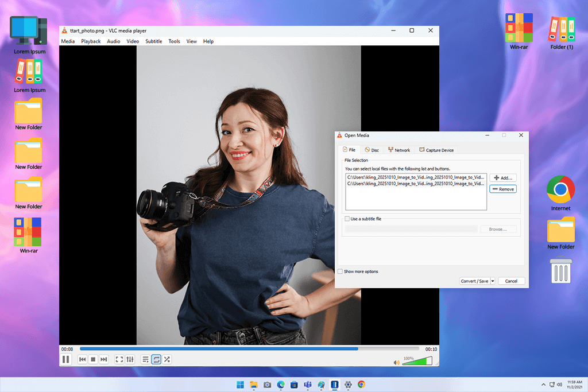Open the New Folder on right side

[560, 233]
